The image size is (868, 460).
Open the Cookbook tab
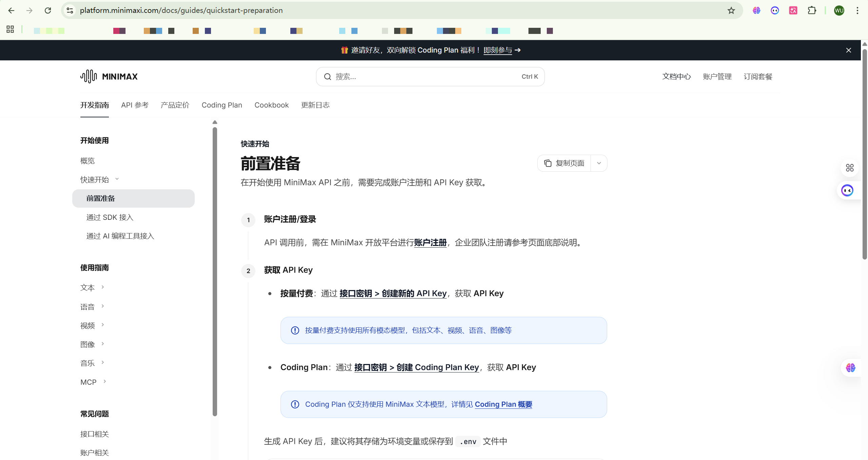click(x=272, y=105)
